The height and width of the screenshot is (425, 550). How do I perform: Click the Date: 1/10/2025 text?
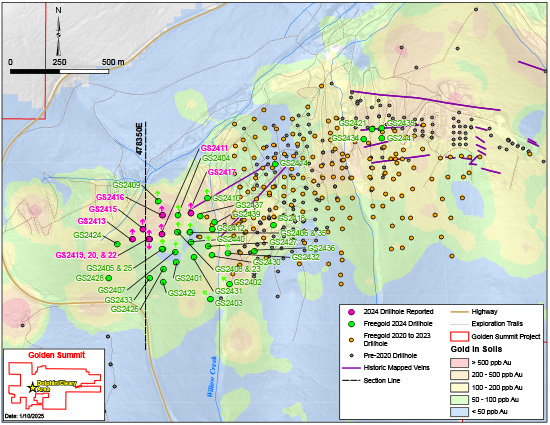25,416
